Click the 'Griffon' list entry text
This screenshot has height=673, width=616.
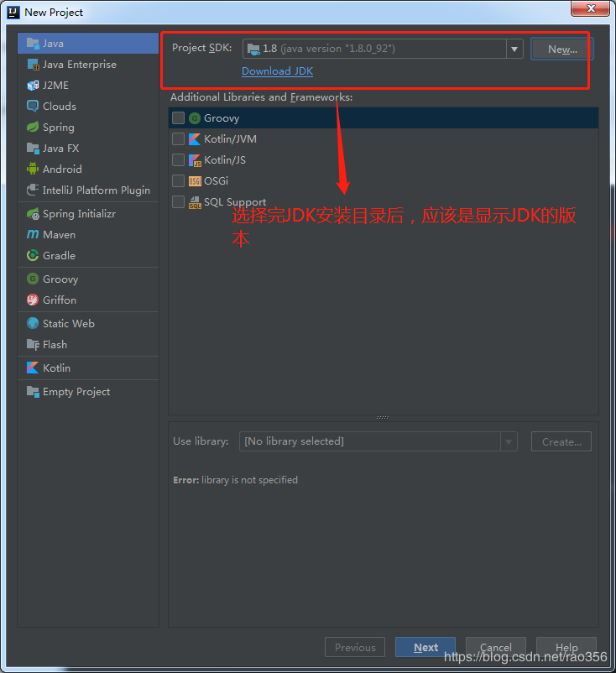(x=60, y=300)
